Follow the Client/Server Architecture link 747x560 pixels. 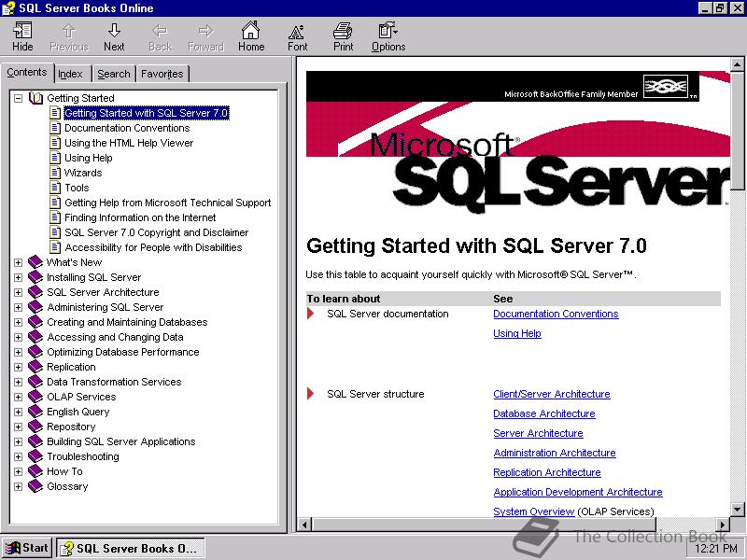point(552,394)
